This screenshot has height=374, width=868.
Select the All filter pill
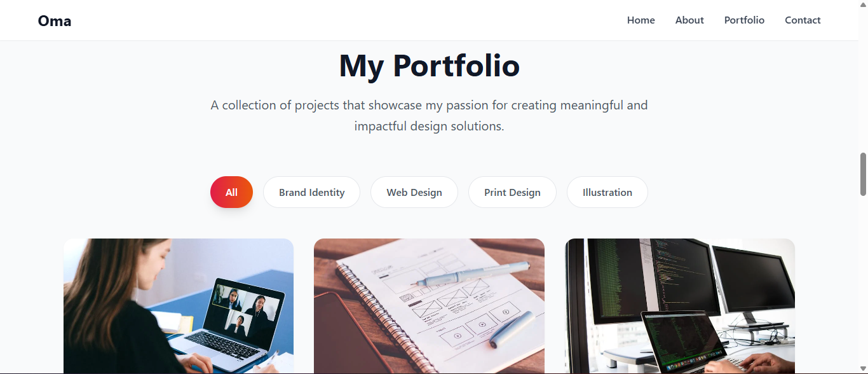point(231,192)
